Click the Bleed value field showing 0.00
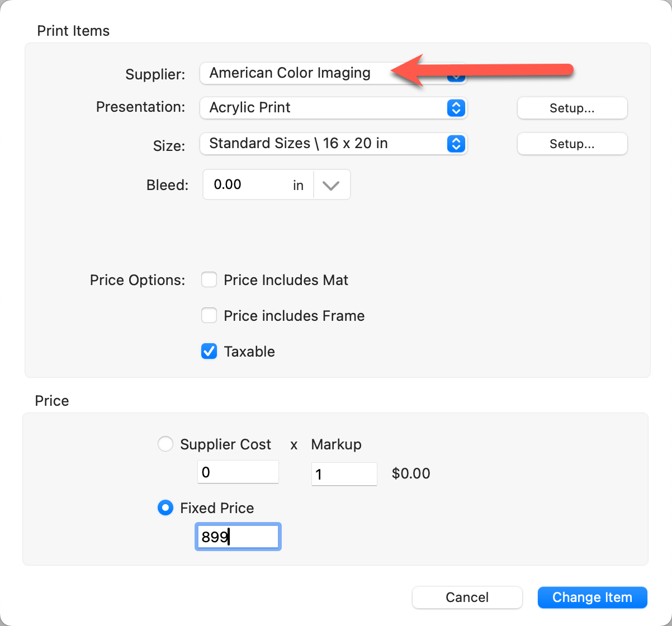 click(x=246, y=185)
